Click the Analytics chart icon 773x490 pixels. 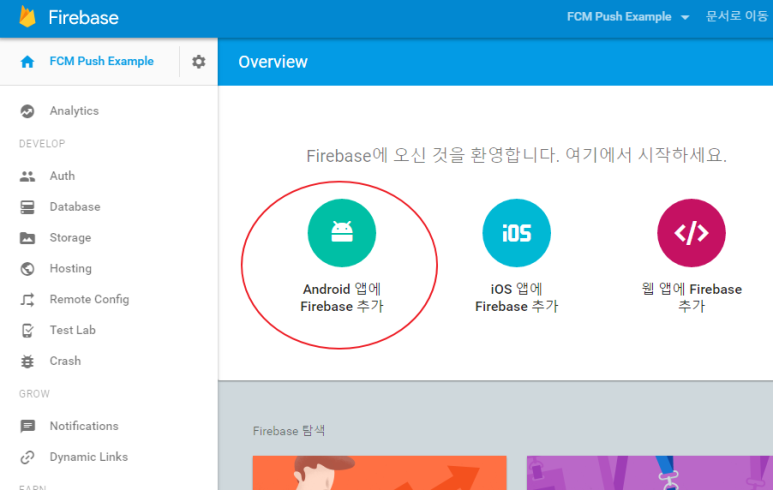click(x=28, y=111)
